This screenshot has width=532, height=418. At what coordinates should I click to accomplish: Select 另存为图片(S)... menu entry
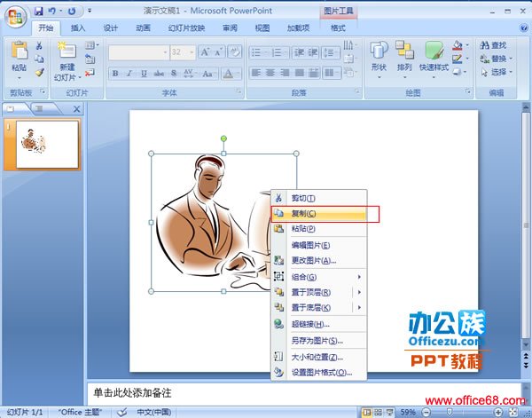pos(319,341)
